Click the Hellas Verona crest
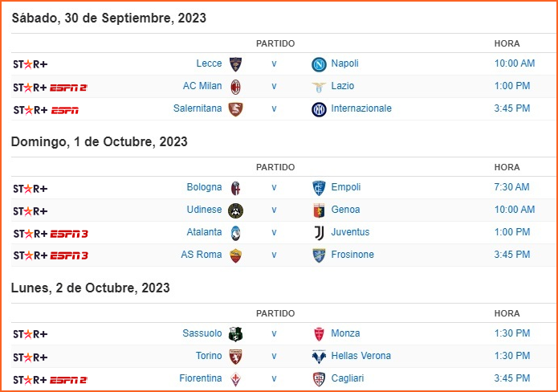Viewport: 558px width, 392px height. (319, 357)
